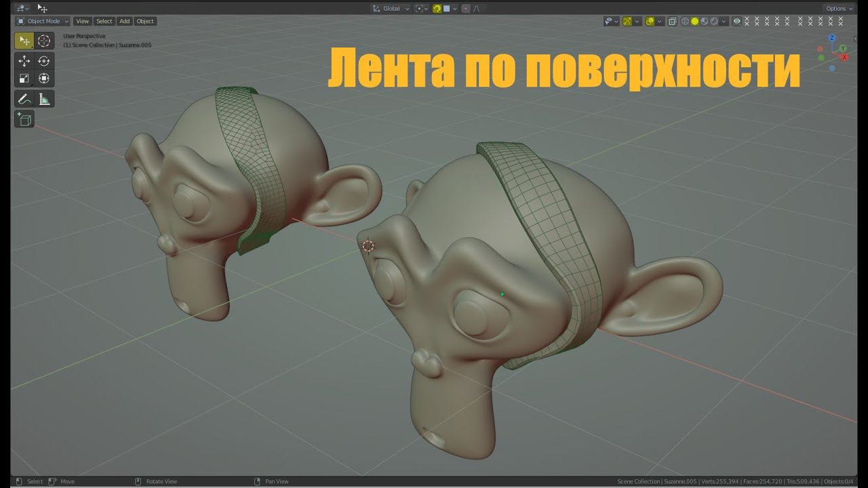Activate the Select Box tool
This screenshot has height=488, width=868.
(24, 41)
